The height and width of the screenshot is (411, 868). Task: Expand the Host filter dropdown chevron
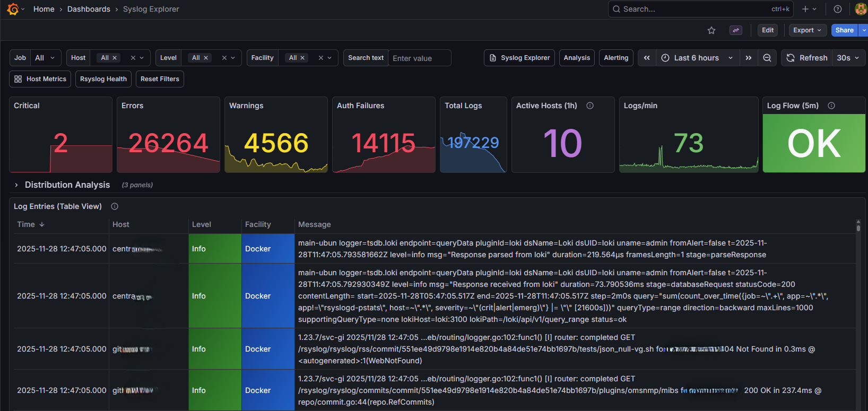pyautogui.click(x=142, y=58)
